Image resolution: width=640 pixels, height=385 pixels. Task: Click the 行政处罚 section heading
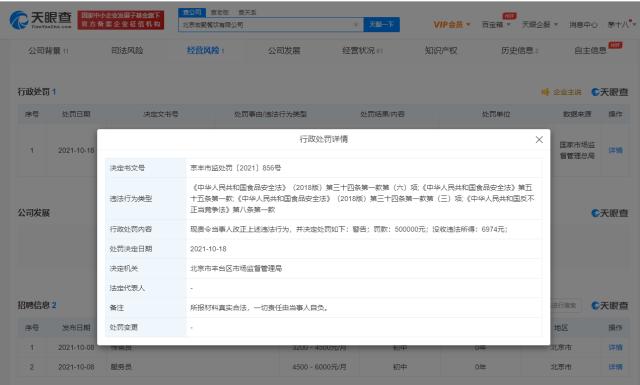(36, 92)
